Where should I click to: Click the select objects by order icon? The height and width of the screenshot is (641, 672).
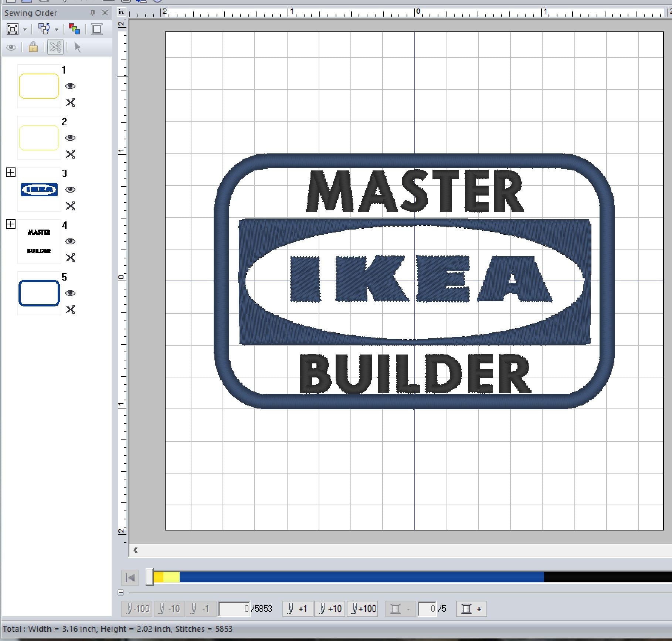click(x=44, y=29)
